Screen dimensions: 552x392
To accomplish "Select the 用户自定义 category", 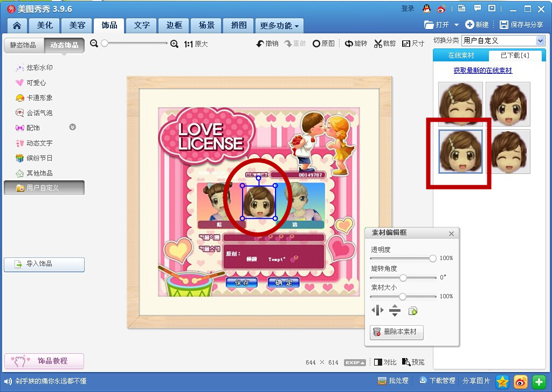I will 44,188.
